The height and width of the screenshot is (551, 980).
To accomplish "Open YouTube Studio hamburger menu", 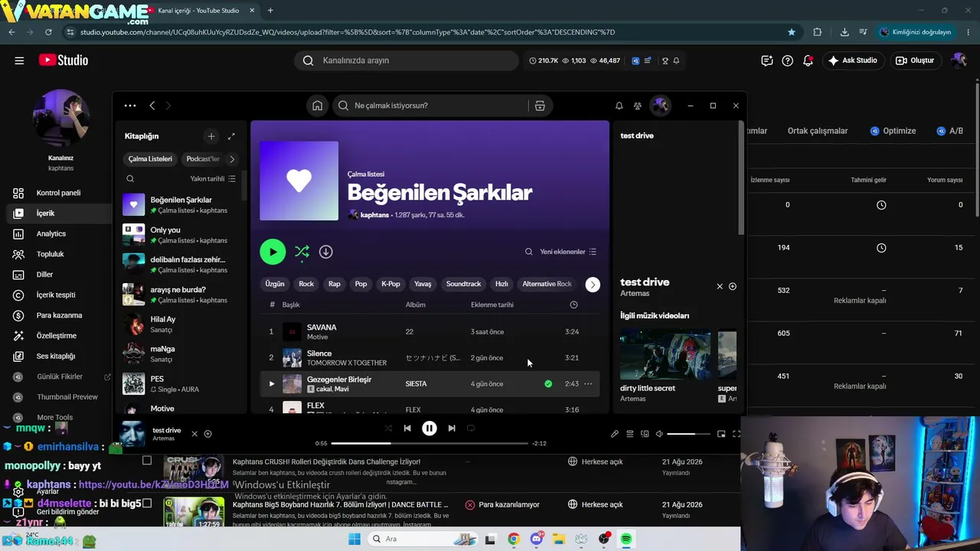I will point(19,60).
